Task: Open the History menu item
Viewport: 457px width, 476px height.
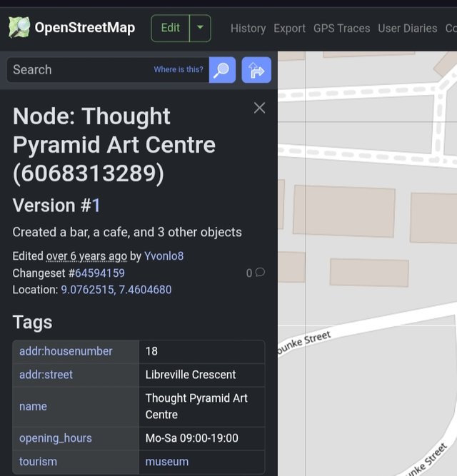Action: point(248,29)
